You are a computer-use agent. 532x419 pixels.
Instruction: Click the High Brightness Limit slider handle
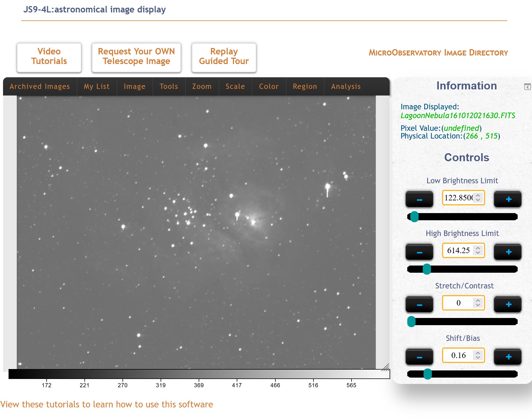pos(427,269)
